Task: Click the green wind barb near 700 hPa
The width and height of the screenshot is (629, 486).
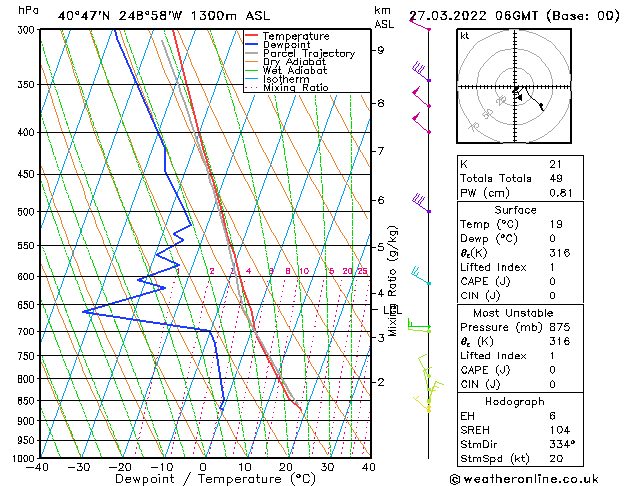Action: coord(419,325)
